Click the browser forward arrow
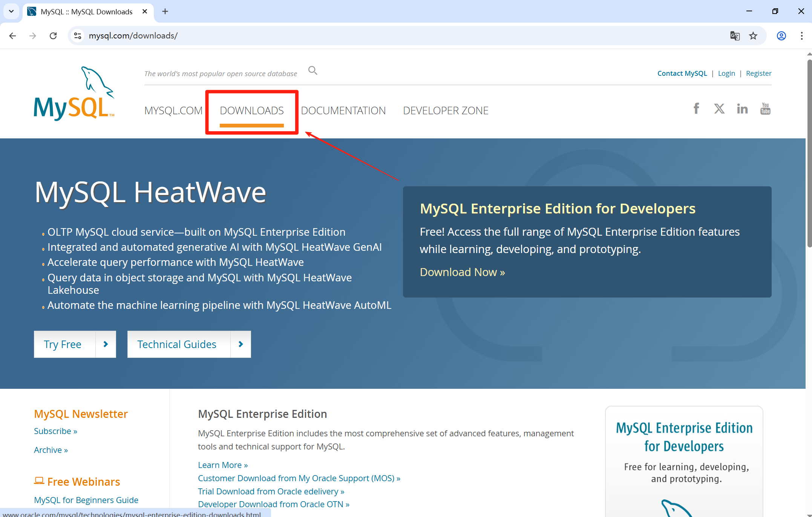The height and width of the screenshot is (517, 812). 33,36
